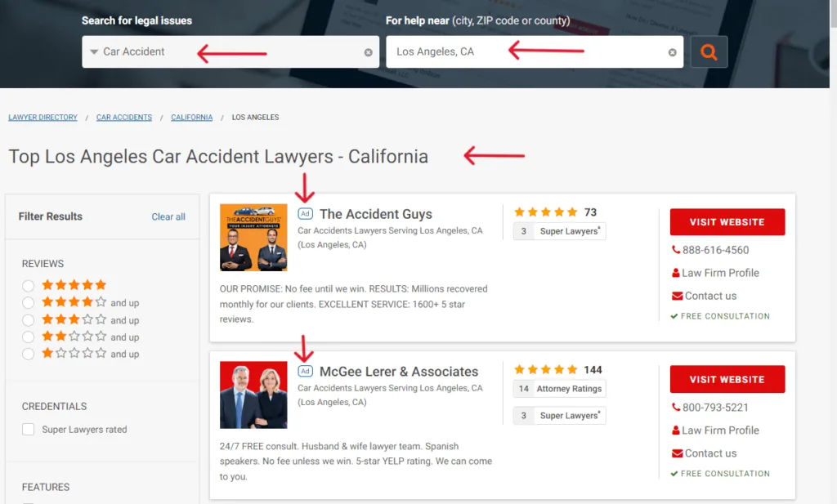Image resolution: width=837 pixels, height=504 pixels.
Task: Click Free Consultation checkmark for McGee Lerer
Action: pos(674,474)
